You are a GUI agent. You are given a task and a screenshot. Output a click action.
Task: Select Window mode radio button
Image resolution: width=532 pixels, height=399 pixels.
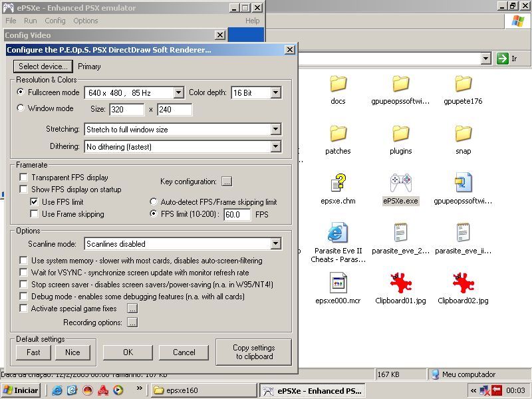(x=21, y=108)
